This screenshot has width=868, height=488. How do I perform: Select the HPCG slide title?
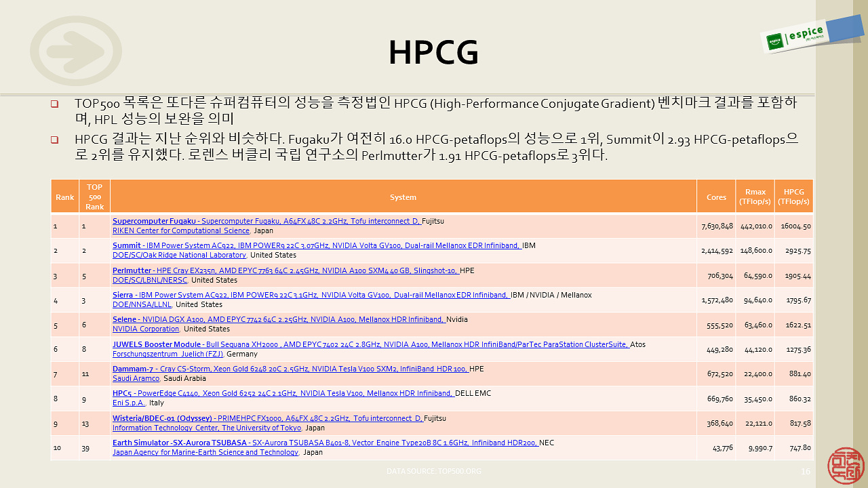coord(434,52)
